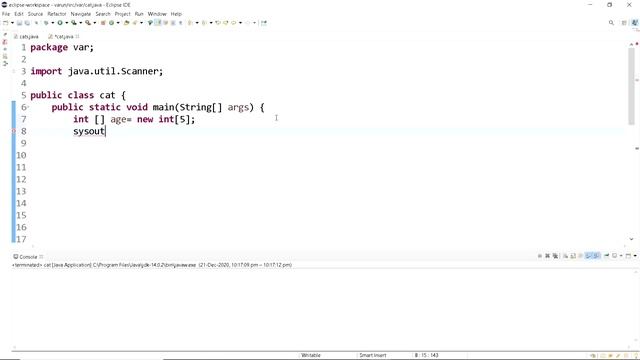640x360 pixels.
Task: Click the Open Console icon
Action: tap(628, 256)
